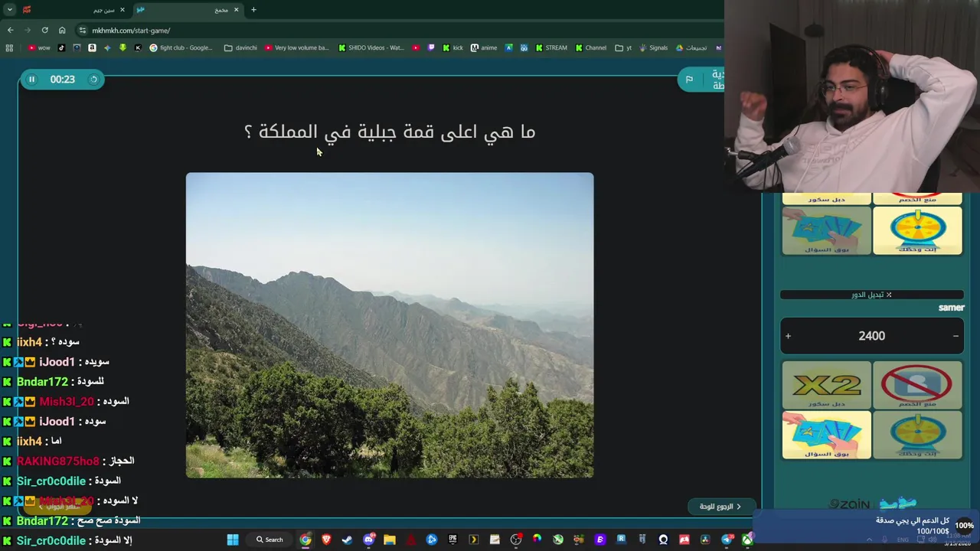Go back in browser history
The height and width of the screenshot is (551, 980).
(x=10, y=31)
